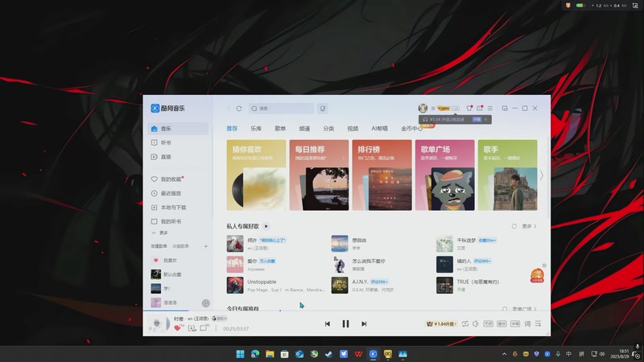Click the search input field

click(x=281, y=109)
